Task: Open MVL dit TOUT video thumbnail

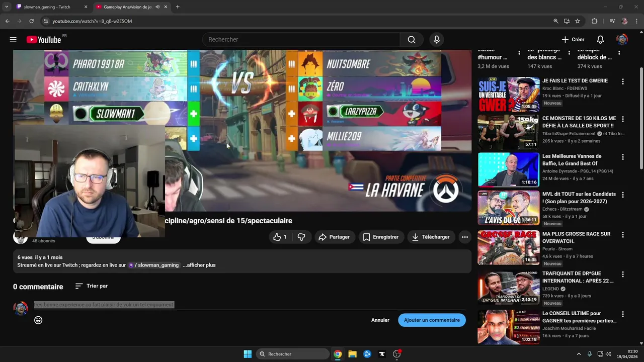Action: click(x=508, y=208)
